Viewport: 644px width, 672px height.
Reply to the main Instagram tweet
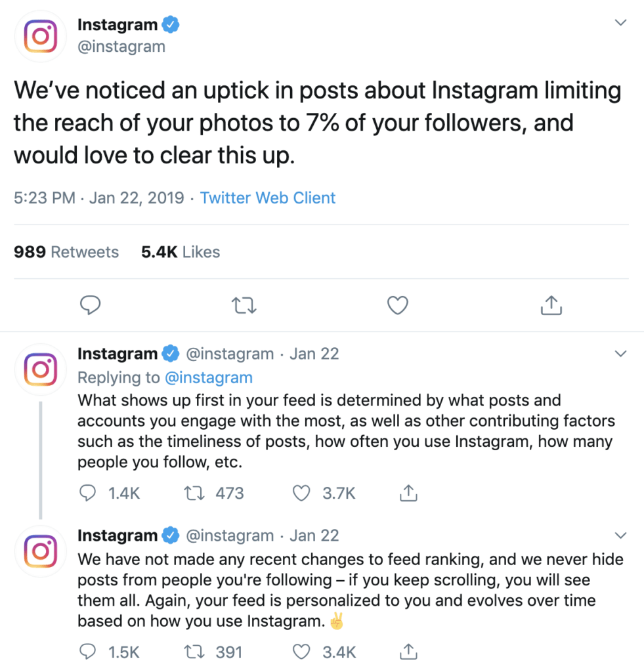(x=89, y=305)
